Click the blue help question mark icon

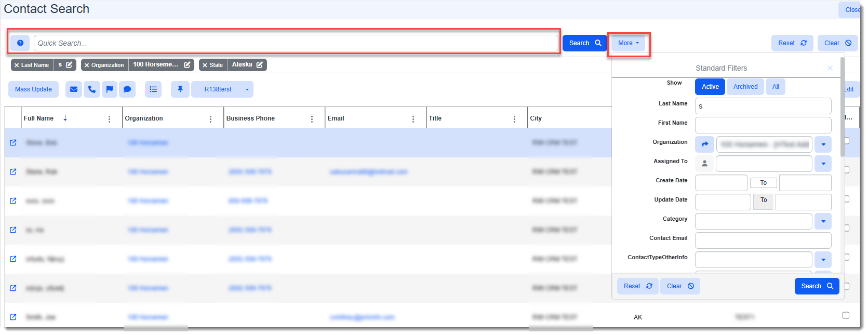pyautogui.click(x=20, y=43)
